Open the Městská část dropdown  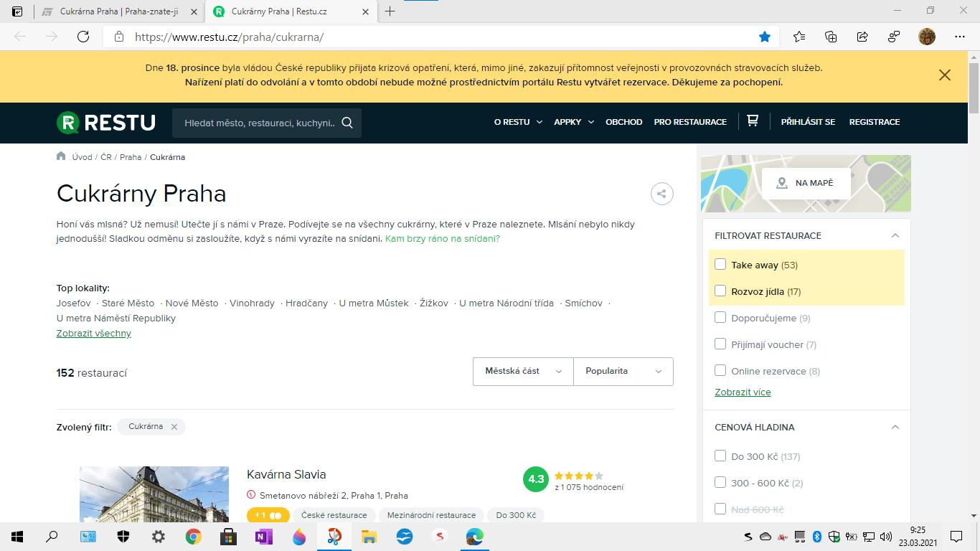[x=523, y=372]
